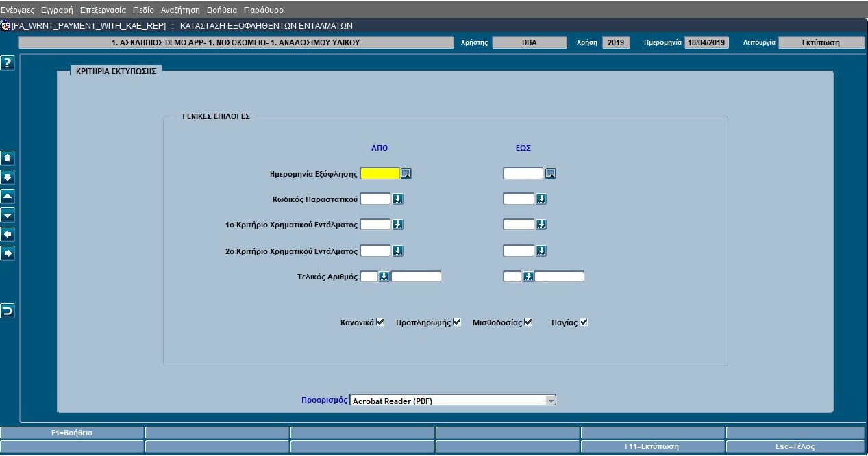The width and height of the screenshot is (868, 456).
Task: Click the left arrow sidebar icon
Action: pyautogui.click(x=8, y=234)
